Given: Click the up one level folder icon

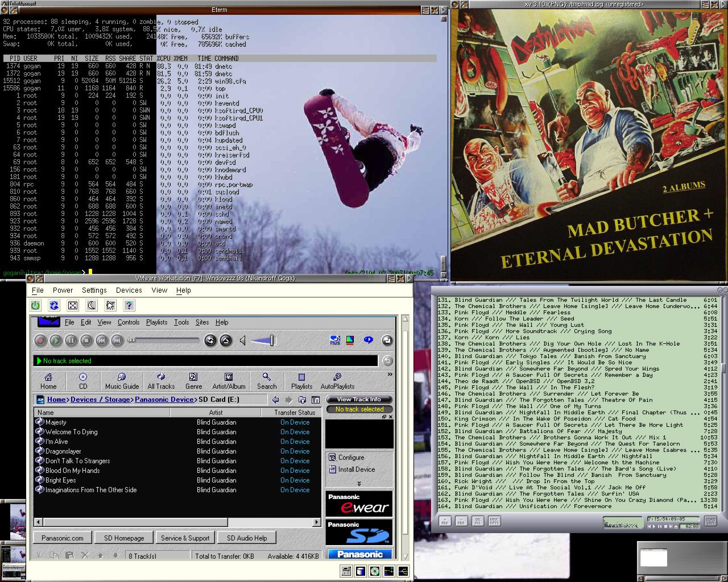Looking at the screenshot, I should pyautogui.click(x=302, y=400).
